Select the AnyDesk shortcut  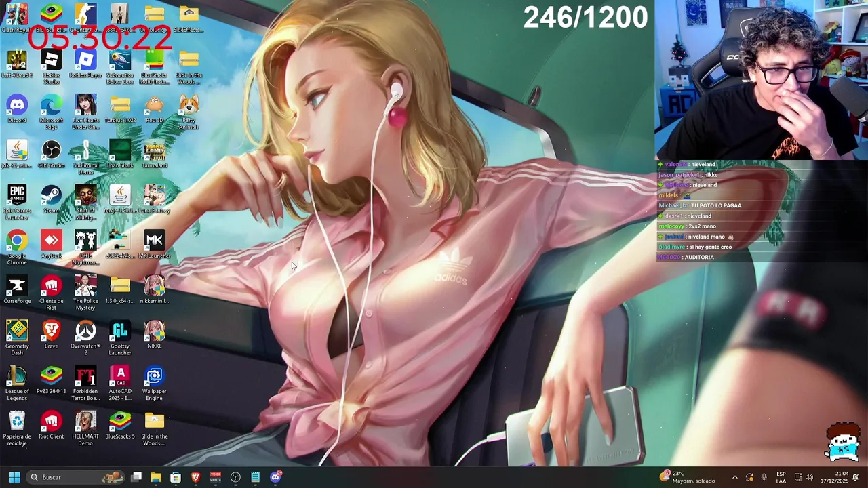point(51,245)
